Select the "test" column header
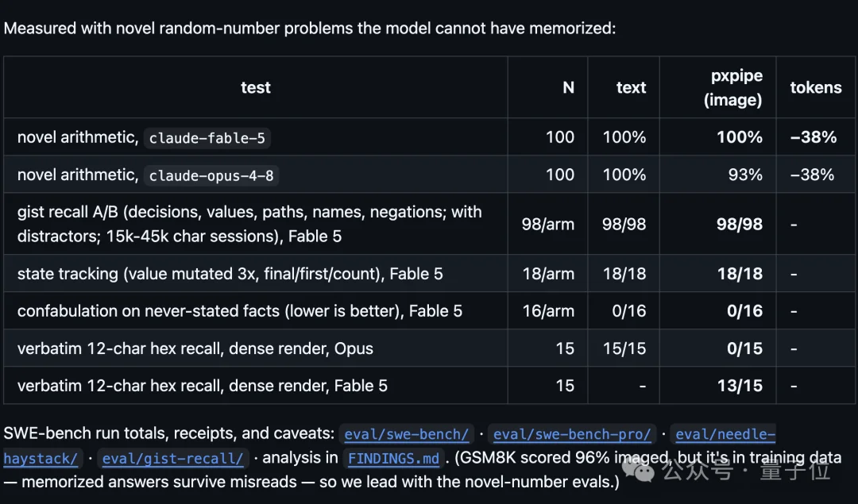Screen dimensions: 858x504 tap(256, 87)
